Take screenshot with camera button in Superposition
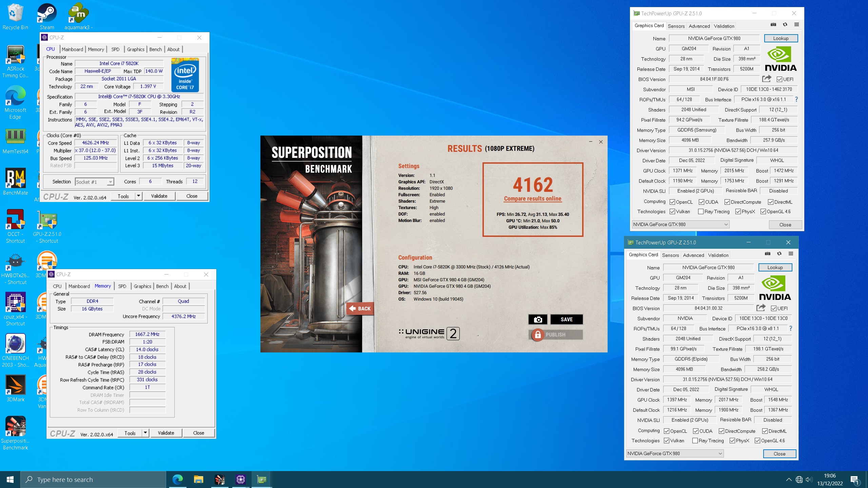 538,319
